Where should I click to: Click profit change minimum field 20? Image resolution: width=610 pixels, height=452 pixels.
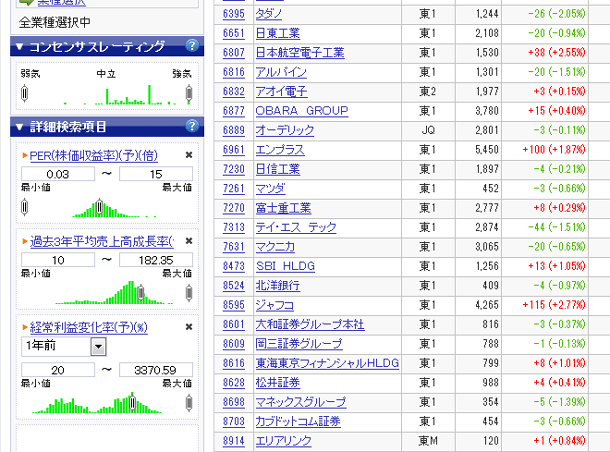pos(58,370)
